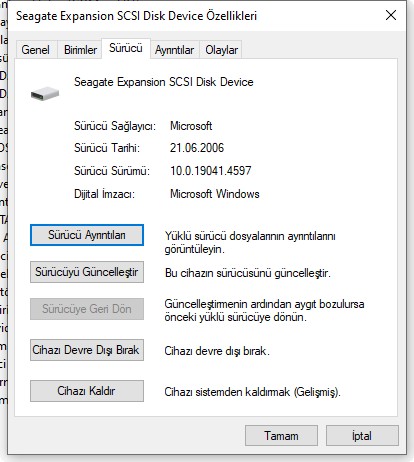Click the Seagate Expansion SCSI device name label
Image resolution: width=414 pixels, height=462 pixels.
click(164, 82)
